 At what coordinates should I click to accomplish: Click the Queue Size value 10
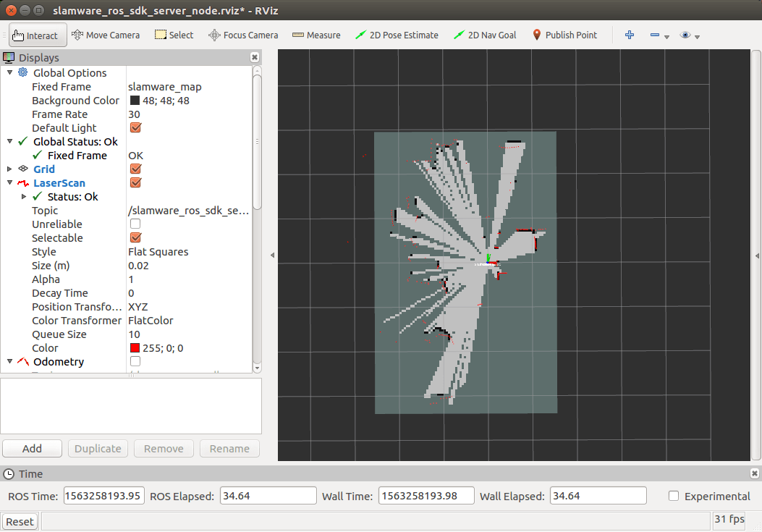134,334
